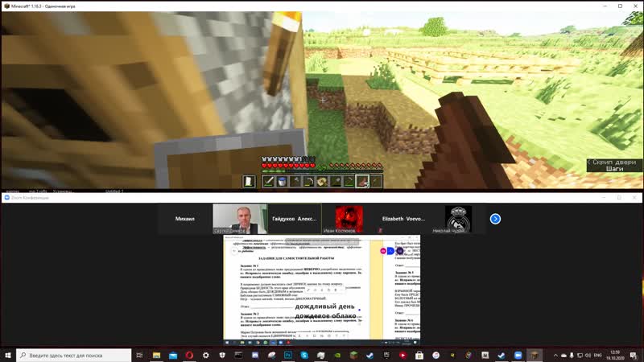Open Task View on the taskbar

(x=139, y=355)
